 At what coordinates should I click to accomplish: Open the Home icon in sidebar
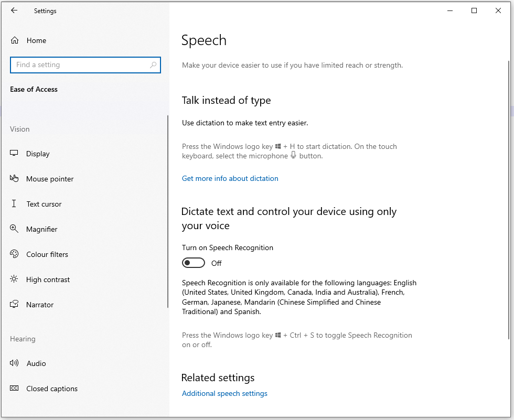pos(15,40)
